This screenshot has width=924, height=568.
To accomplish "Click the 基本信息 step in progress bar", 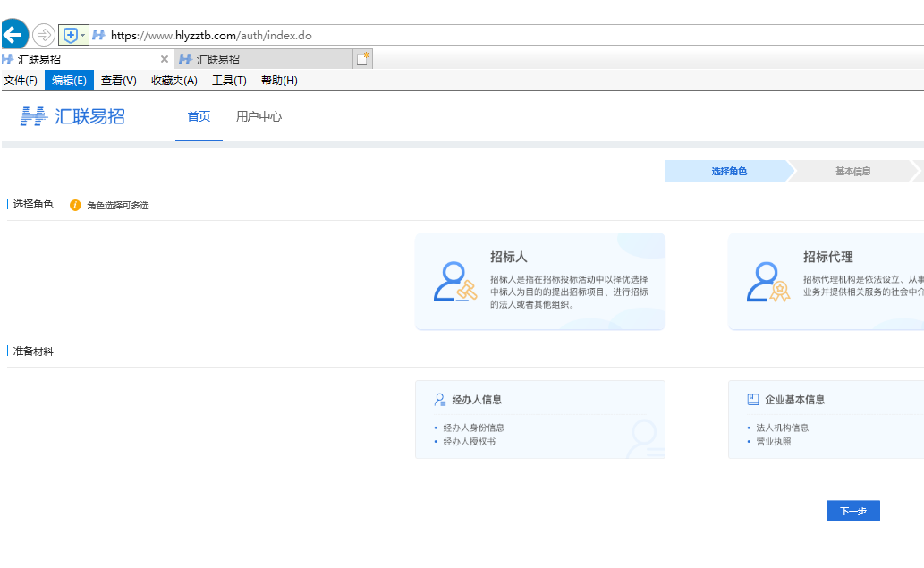I will click(852, 171).
